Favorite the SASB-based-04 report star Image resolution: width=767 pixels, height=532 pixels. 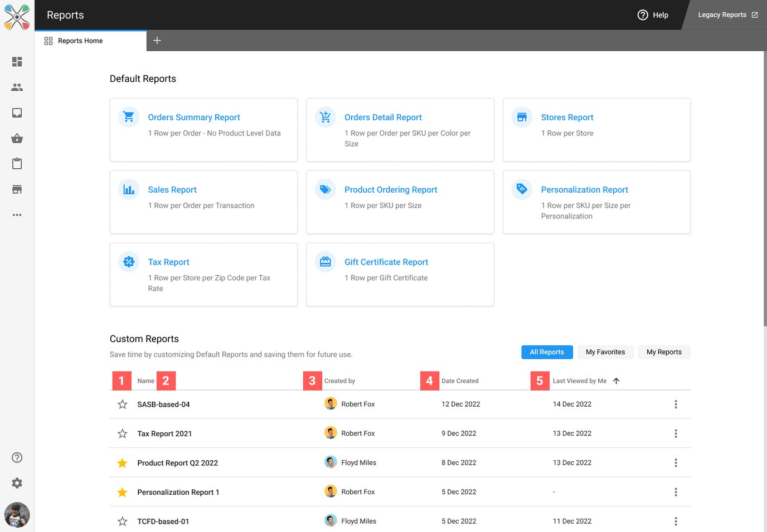click(123, 404)
